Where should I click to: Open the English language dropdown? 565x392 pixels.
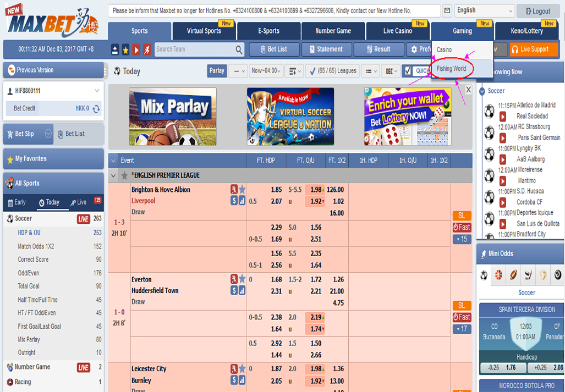click(x=484, y=10)
